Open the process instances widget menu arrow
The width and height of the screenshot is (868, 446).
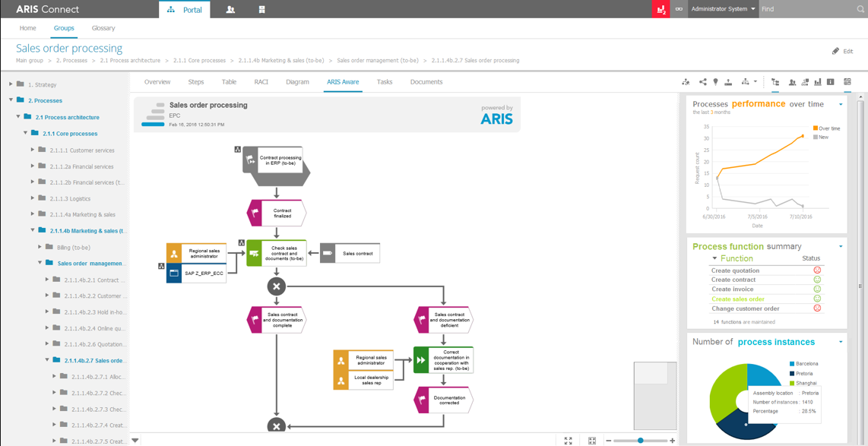pos(841,342)
